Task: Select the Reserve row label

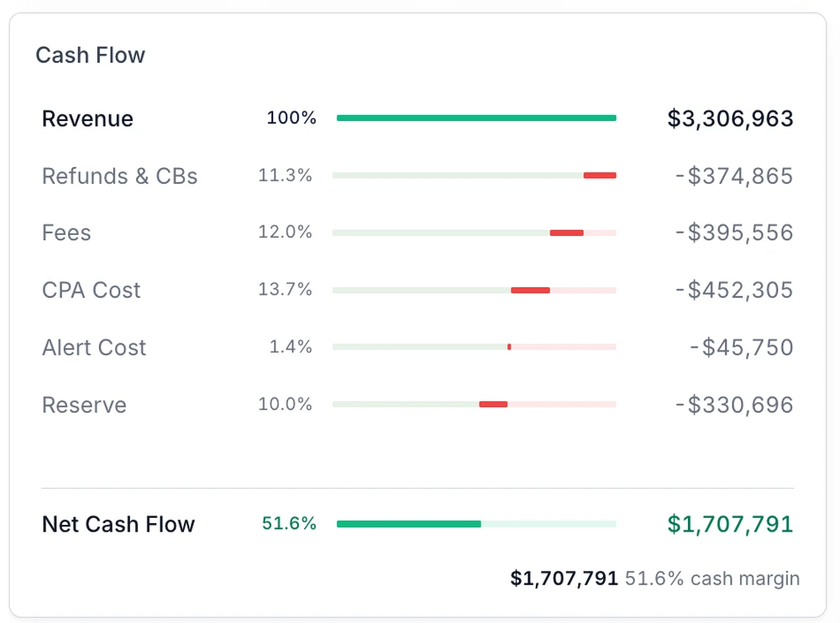Action: (x=84, y=405)
